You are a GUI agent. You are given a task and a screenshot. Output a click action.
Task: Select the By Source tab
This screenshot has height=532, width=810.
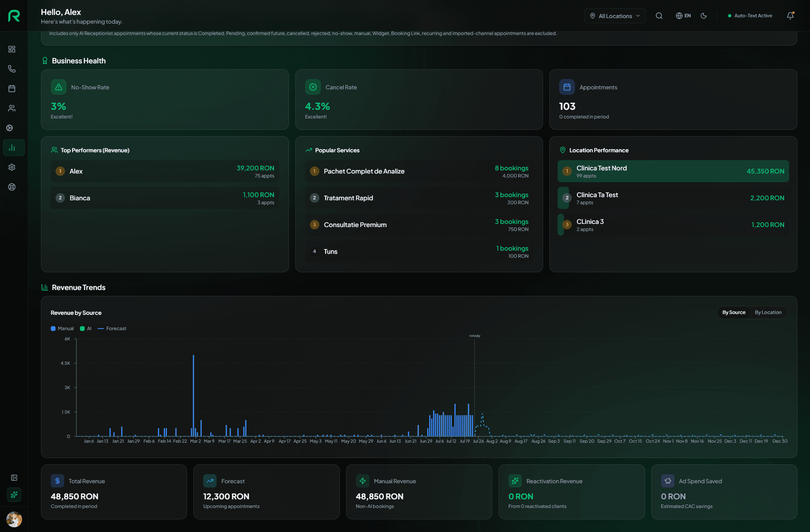point(734,312)
